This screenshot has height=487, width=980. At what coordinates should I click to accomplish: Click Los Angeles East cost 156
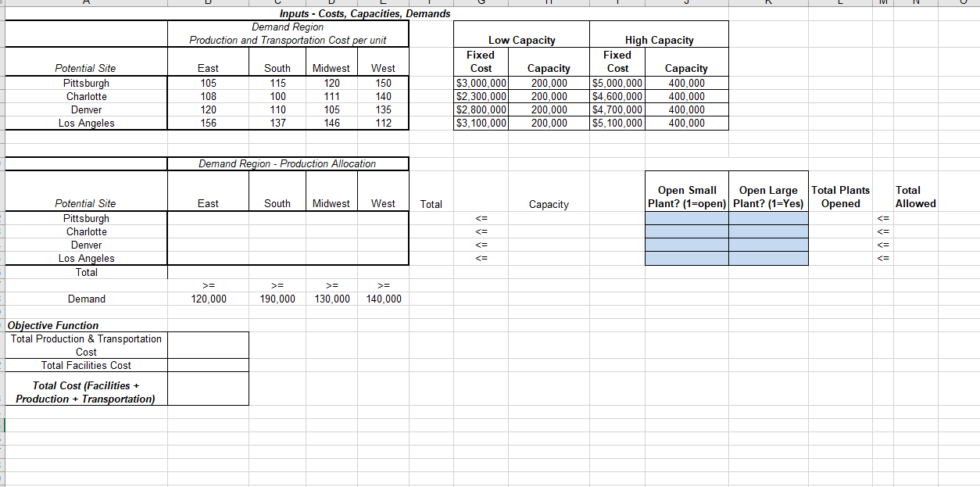(x=208, y=123)
